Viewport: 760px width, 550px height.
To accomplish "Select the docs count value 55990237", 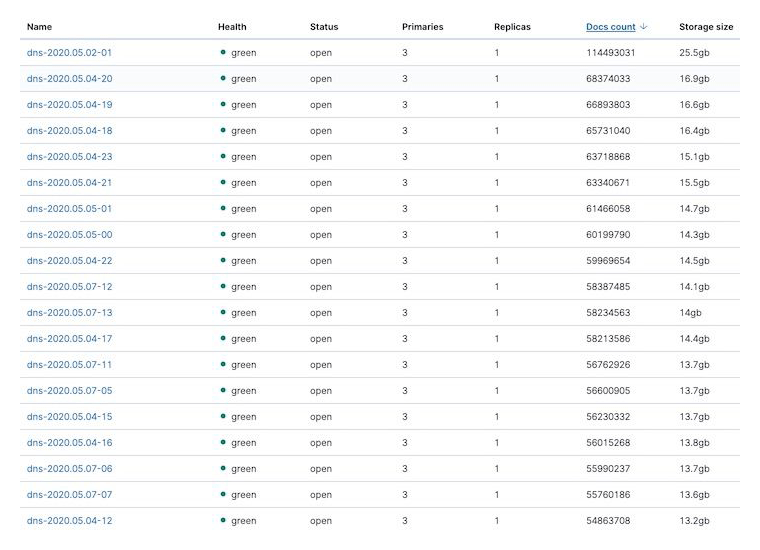I will click(608, 469).
